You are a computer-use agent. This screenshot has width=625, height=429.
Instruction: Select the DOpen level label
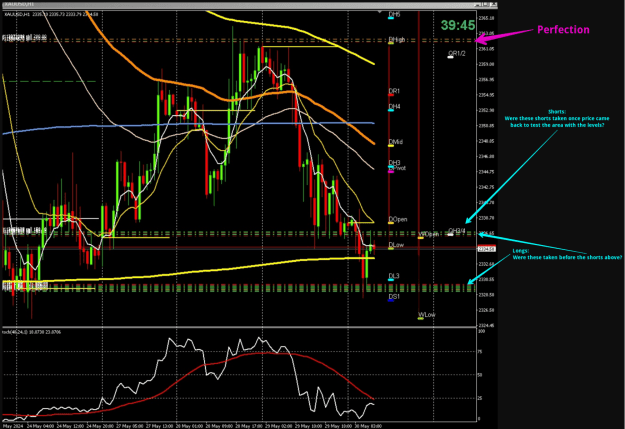398,219
